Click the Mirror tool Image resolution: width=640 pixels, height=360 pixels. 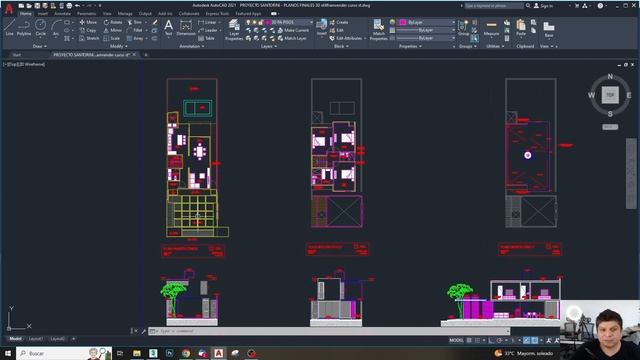pyautogui.click(x=113, y=30)
